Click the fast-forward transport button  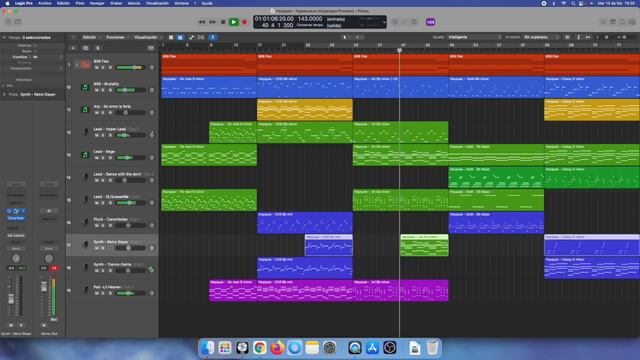coord(213,22)
